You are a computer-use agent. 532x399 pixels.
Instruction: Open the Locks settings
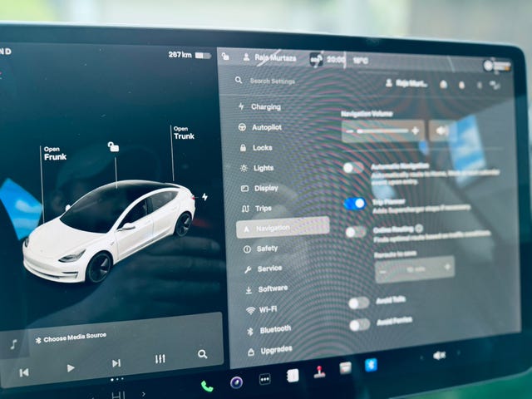pyautogui.click(x=256, y=148)
